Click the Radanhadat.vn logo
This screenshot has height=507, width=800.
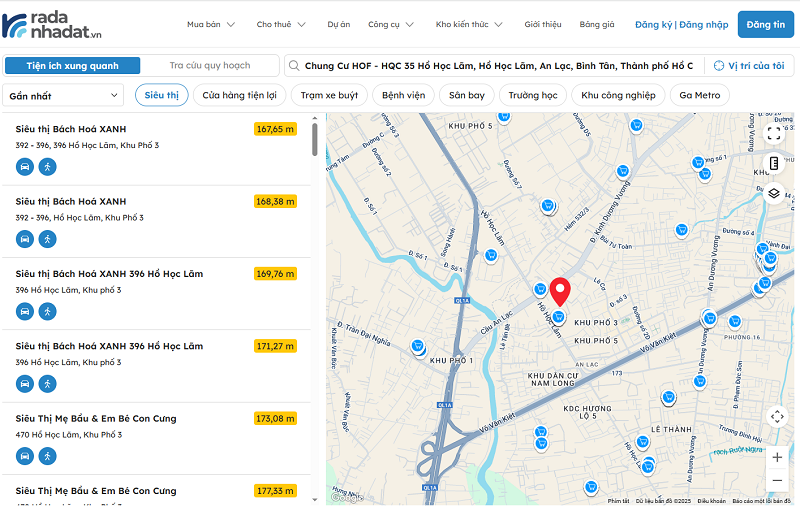click(52, 25)
